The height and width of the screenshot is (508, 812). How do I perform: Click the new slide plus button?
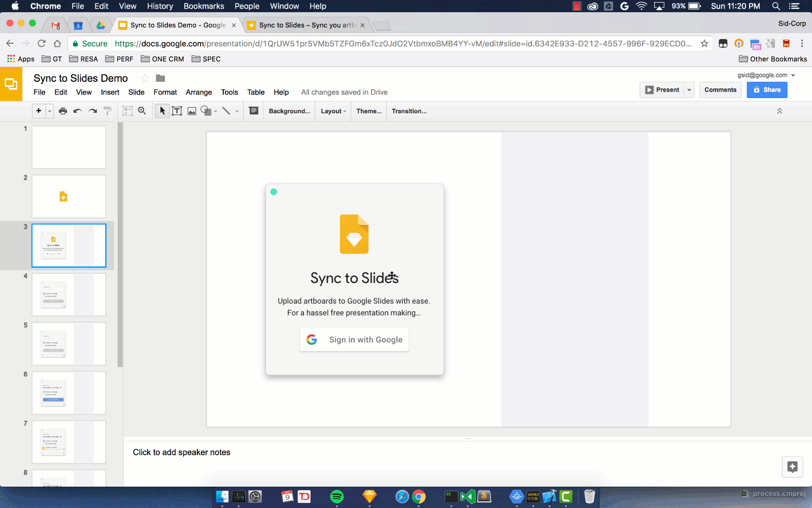coord(39,111)
